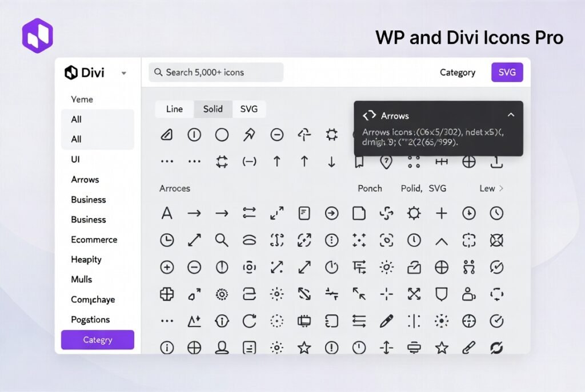The height and width of the screenshot is (392, 585).
Task: Click the purple SVG button
Action: pos(507,72)
